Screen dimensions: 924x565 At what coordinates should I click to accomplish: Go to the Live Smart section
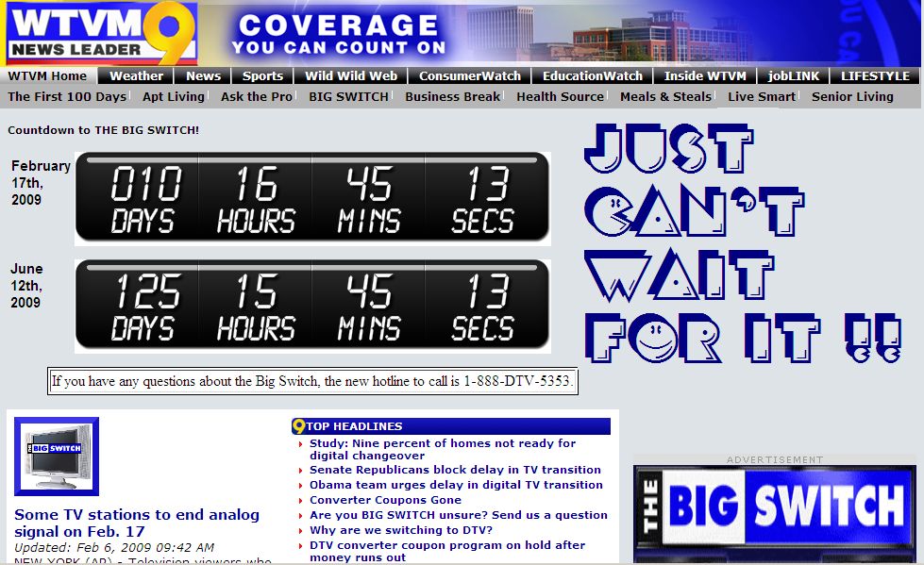click(762, 96)
